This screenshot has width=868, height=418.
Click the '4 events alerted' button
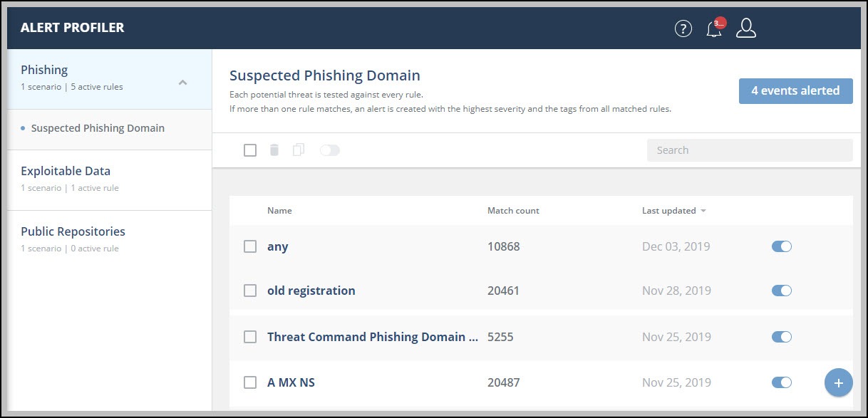pyautogui.click(x=795, y=90)
